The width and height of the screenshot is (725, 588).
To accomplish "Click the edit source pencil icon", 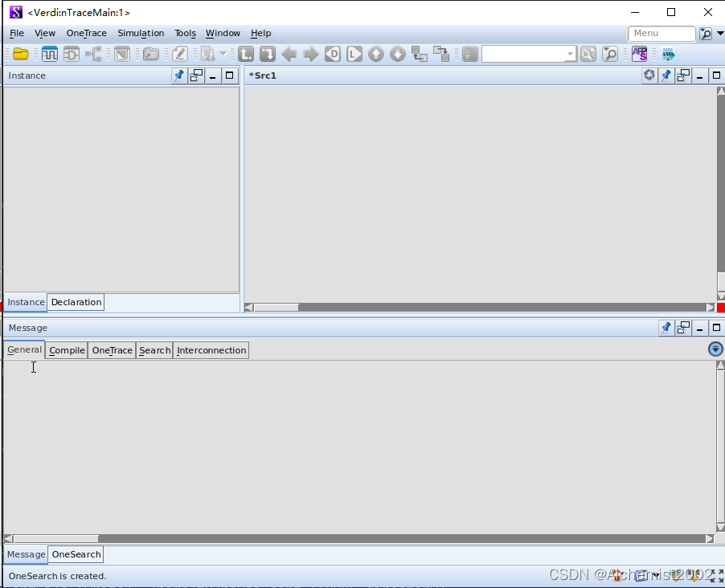I will click(x=180, y=54).
